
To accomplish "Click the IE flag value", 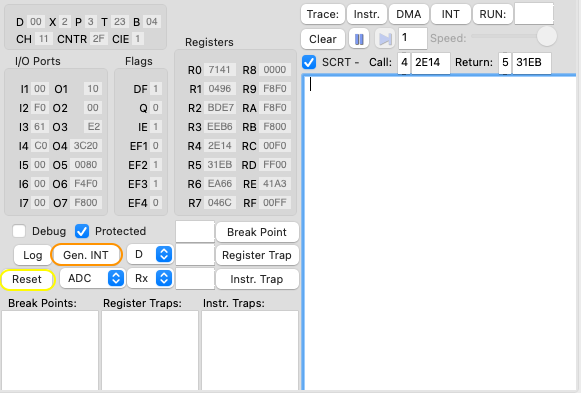I will [156, 127].
